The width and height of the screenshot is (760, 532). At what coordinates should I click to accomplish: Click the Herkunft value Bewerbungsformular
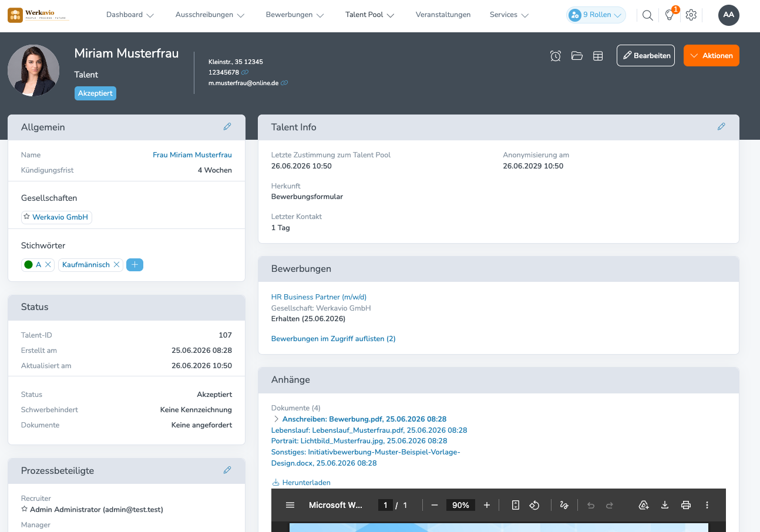coord(307,197)
